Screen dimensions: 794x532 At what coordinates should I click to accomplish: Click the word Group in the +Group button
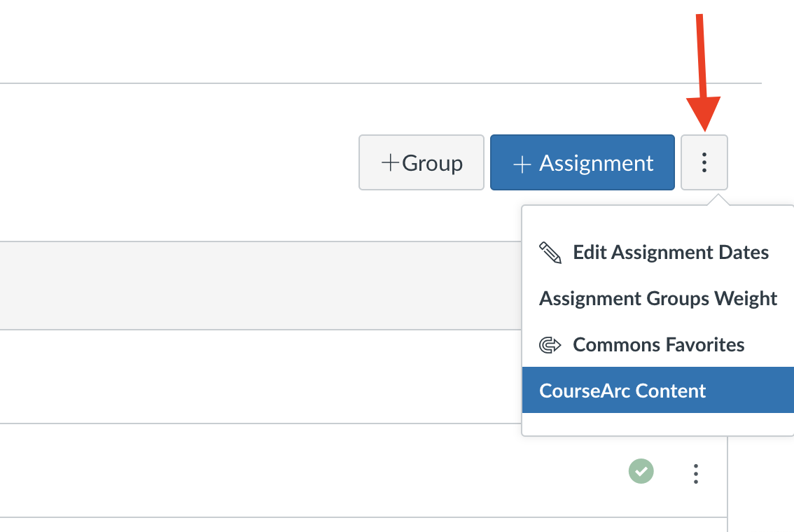(432, 163)
